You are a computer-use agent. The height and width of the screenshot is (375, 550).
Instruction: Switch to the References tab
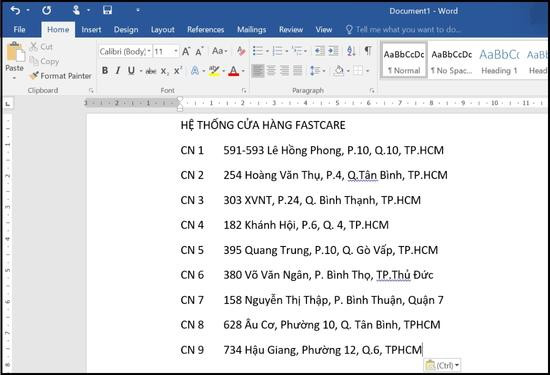pyautogui.click(x=206, y=30)
